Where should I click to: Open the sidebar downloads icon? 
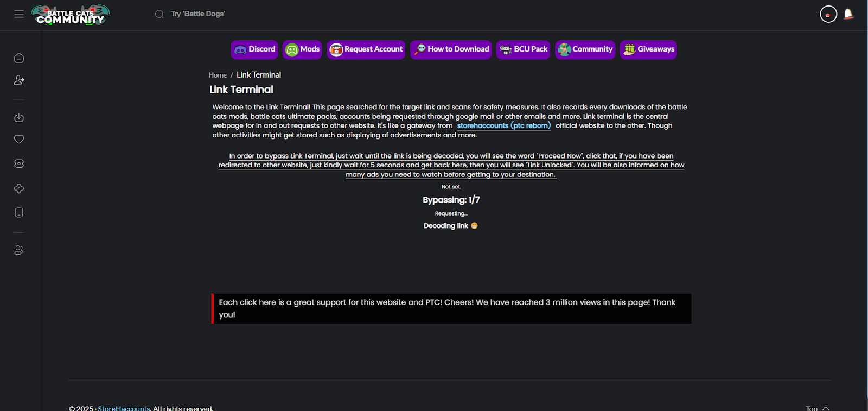19,118
